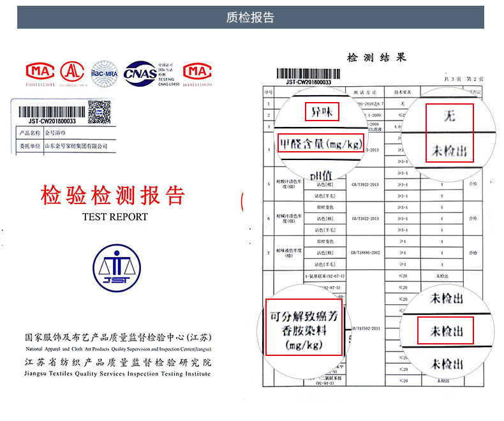Image resolution: width=504 pixels, height=421 pixels.
Task: Click the 产品名称 label cell
Action: click(30, 133)
